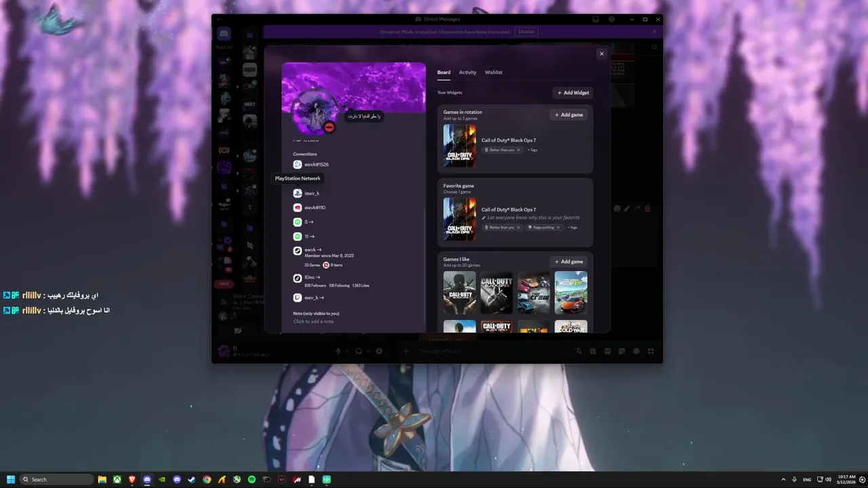The image size is (868, 488).
Task: Click the Steam icon beside ewvk
Action: [x=297, y=251]
